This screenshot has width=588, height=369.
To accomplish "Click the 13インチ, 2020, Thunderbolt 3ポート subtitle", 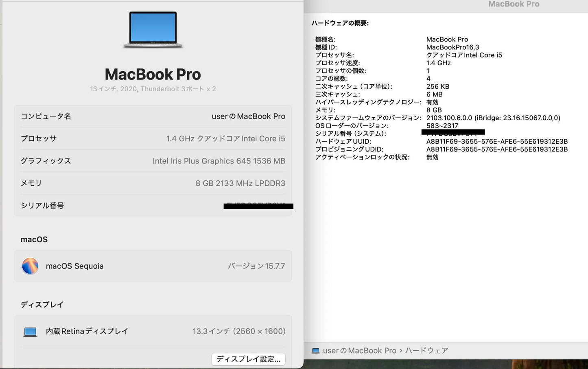I will point(153,89).
